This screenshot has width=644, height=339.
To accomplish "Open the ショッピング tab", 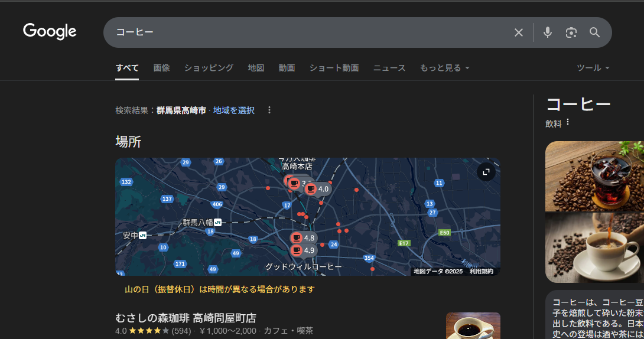I will 209,68.
